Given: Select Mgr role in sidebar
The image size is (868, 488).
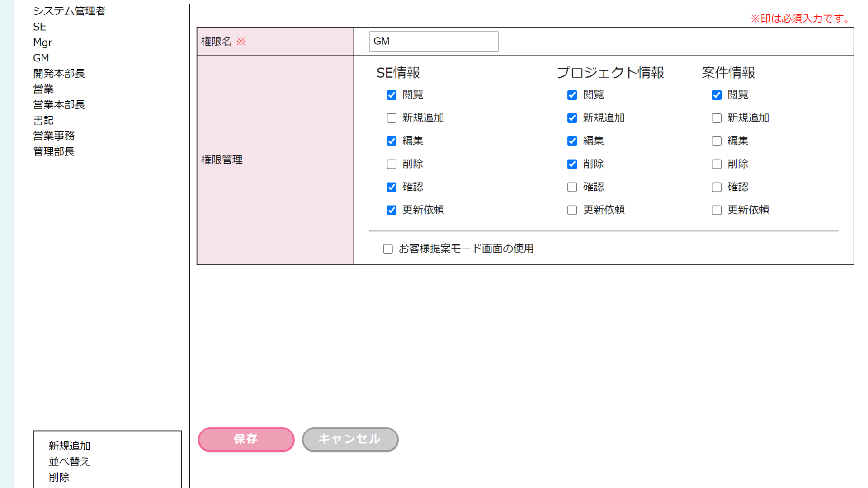Looking at the screenshot, I should point(42,42).
